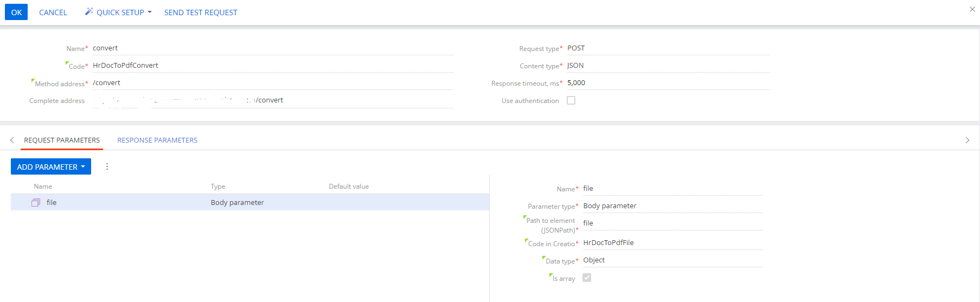Open the Data type Object dropdown

coord(671,260)
